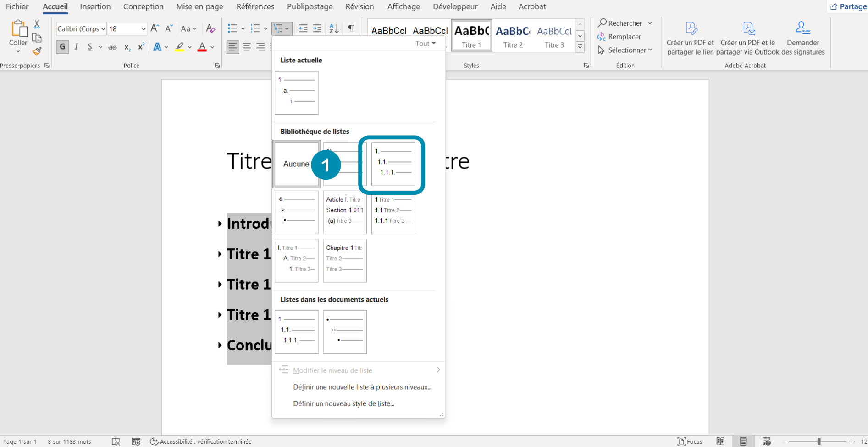Show paragraph marks with pilcrow icon
This screenshot has height=447, width=868.
click(x=351, y=28)
